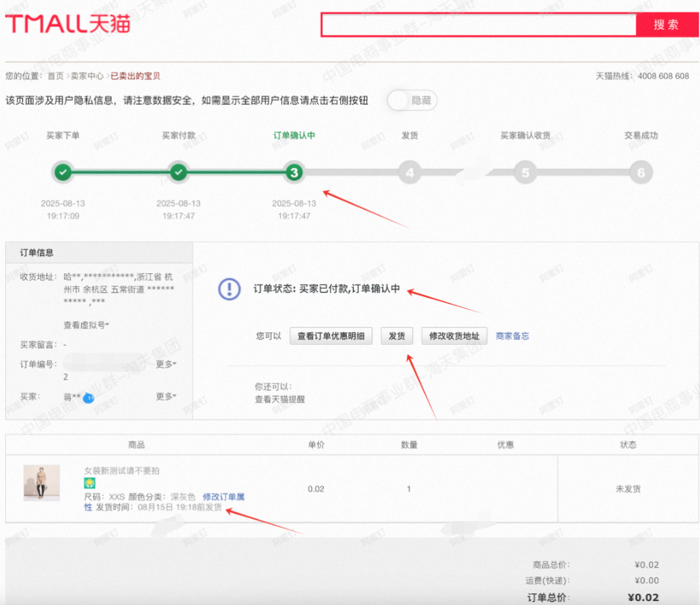This screenshot has width=700, height=605.
Task: Click the 数量 column header
Action: (x=409, y=444)
